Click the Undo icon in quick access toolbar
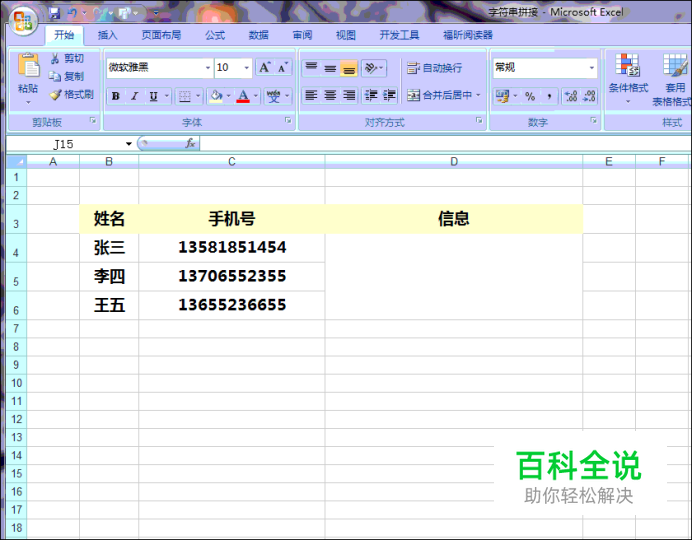Viewport: 692px width, 540px height. tap(72, 13)
